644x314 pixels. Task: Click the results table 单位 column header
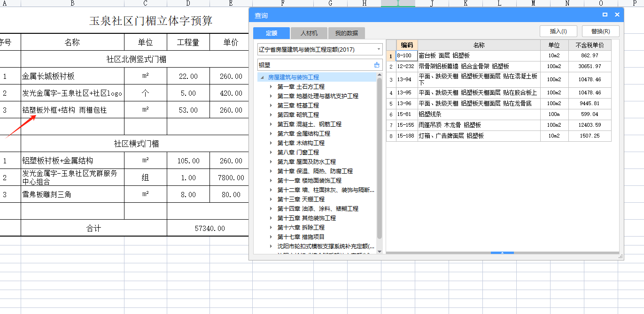(x=554, y=45)
